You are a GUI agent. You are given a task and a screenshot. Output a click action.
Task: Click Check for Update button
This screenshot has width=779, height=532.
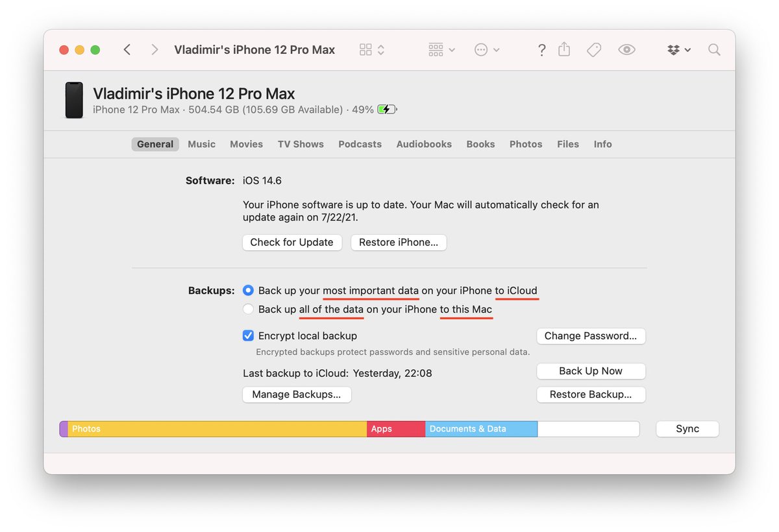click(x=291, y=242)
